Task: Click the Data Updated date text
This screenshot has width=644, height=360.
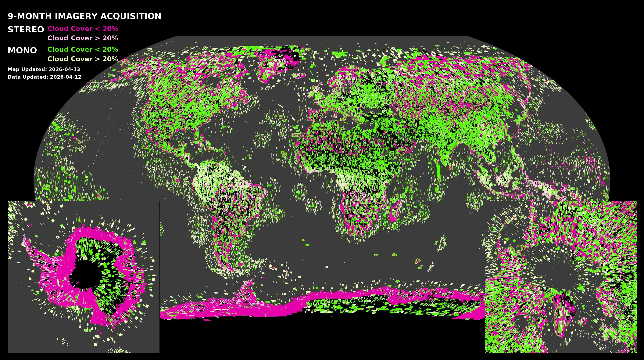Action: 45,77
